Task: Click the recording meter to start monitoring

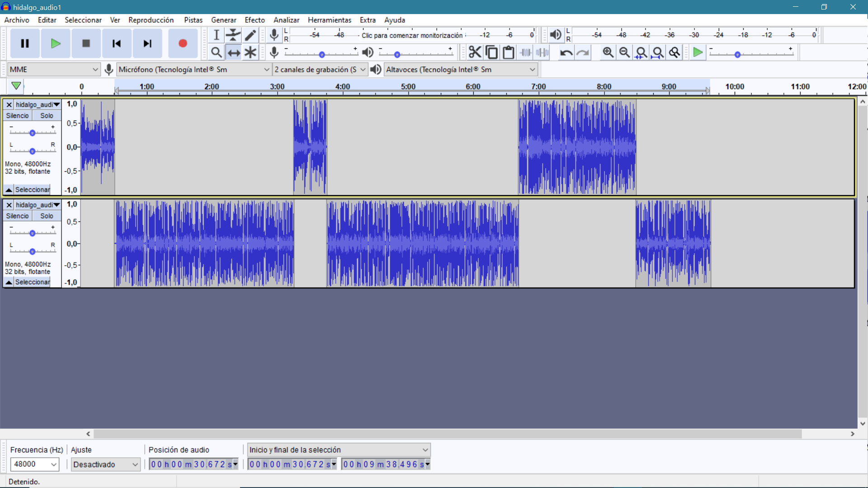Action: click(411, 35)
